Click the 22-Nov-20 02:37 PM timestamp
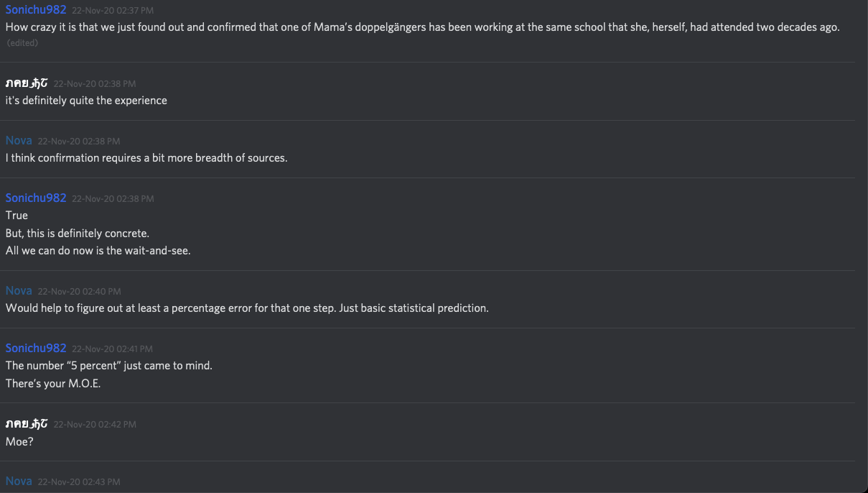 (113, 11)
